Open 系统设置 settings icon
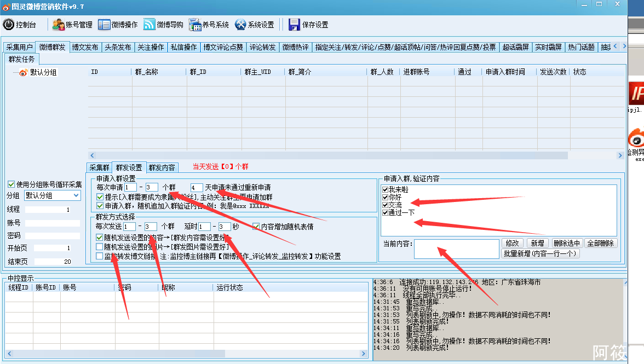Screen dimensions: 644x364 point(240,25)
